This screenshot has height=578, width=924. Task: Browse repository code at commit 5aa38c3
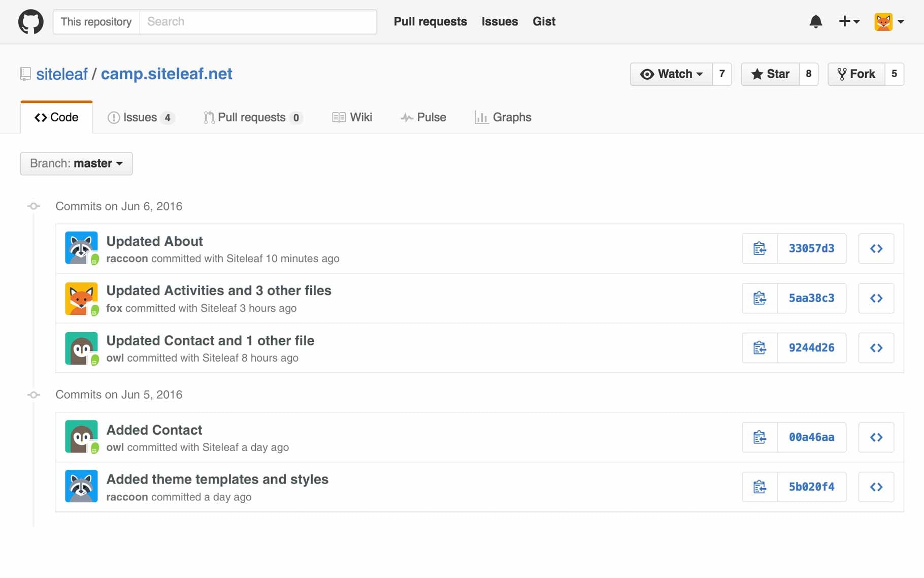point(876,298)
